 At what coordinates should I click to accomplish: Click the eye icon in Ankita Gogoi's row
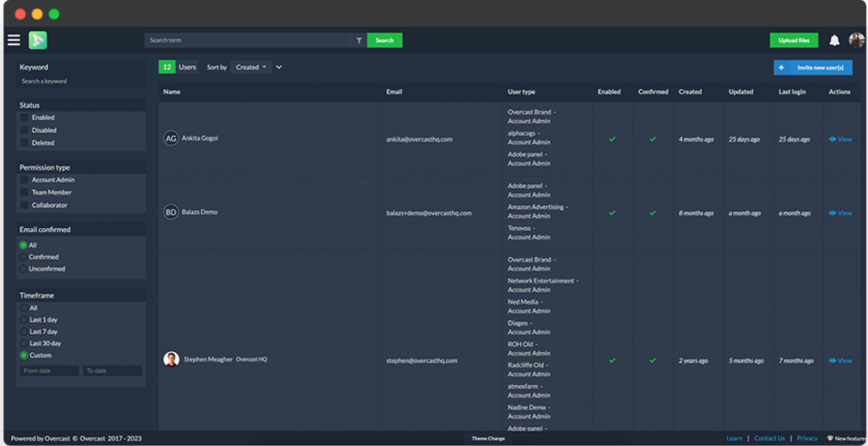(x=832, y=140)
